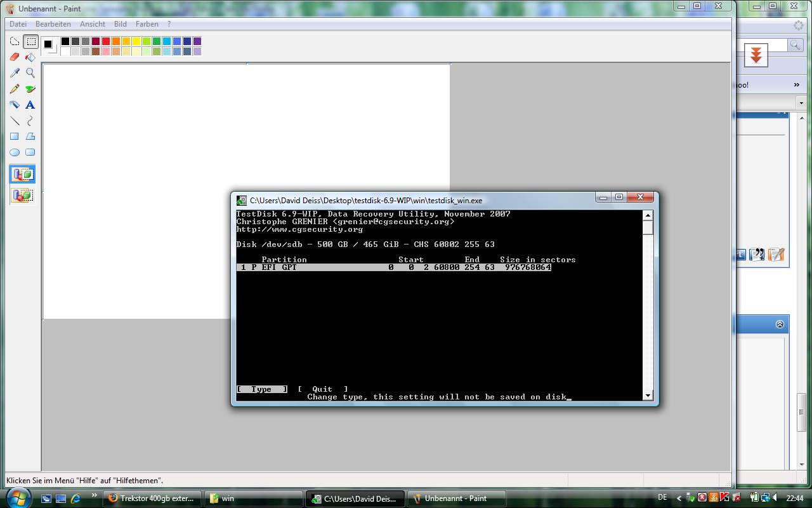Pick the purple color swatch in palette
Image resolution: width=812 pixels, height=508 pixels.
click(197, 41)
